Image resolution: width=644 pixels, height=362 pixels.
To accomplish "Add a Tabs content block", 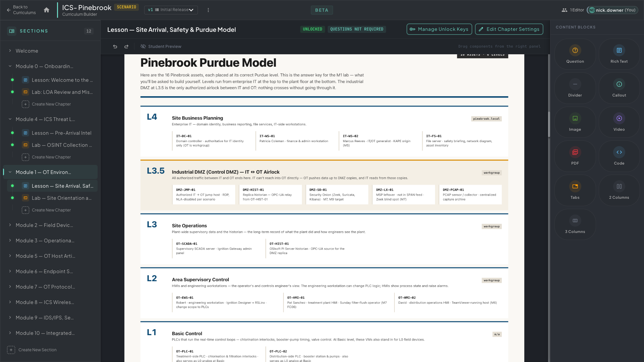I will point(575,190).
